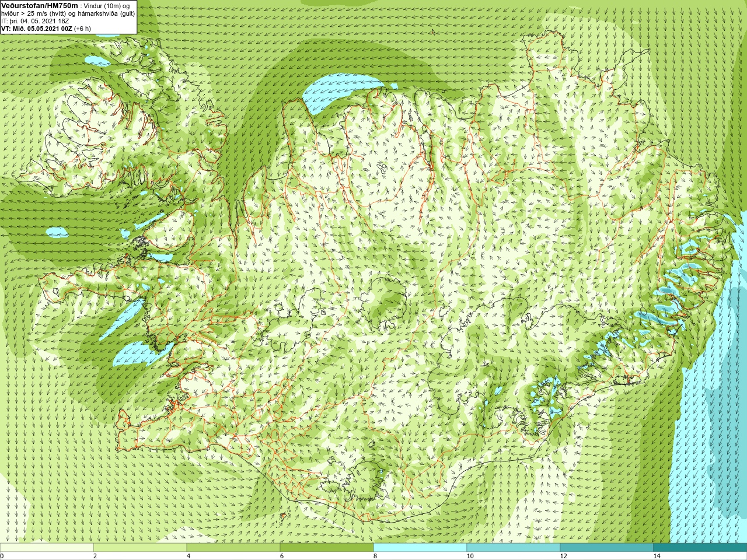Click the 'VT: Mið. 05.05.2021 00Z (+6 h)' line

[46, 29]
